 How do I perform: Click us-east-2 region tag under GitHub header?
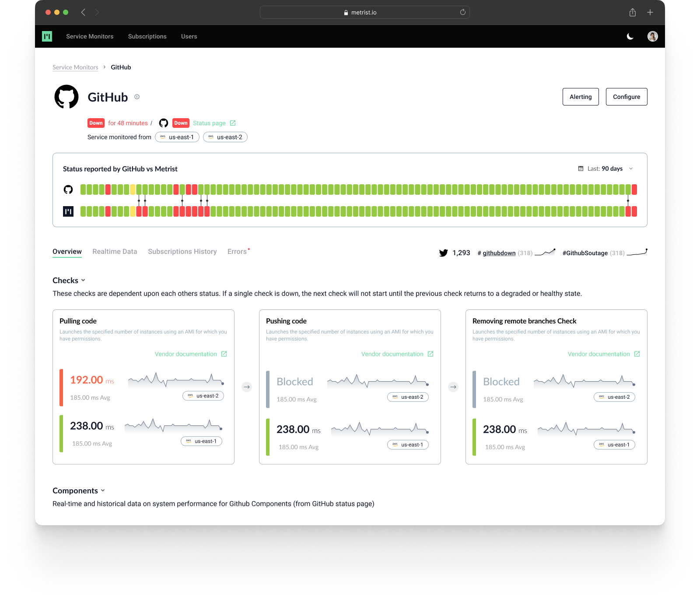[x=225, y=137]
